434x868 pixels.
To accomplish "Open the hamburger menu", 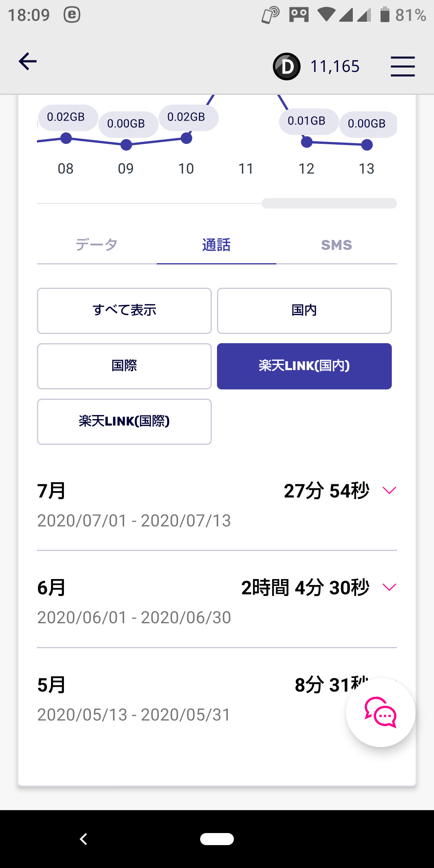I will click(x=403, y=66).
